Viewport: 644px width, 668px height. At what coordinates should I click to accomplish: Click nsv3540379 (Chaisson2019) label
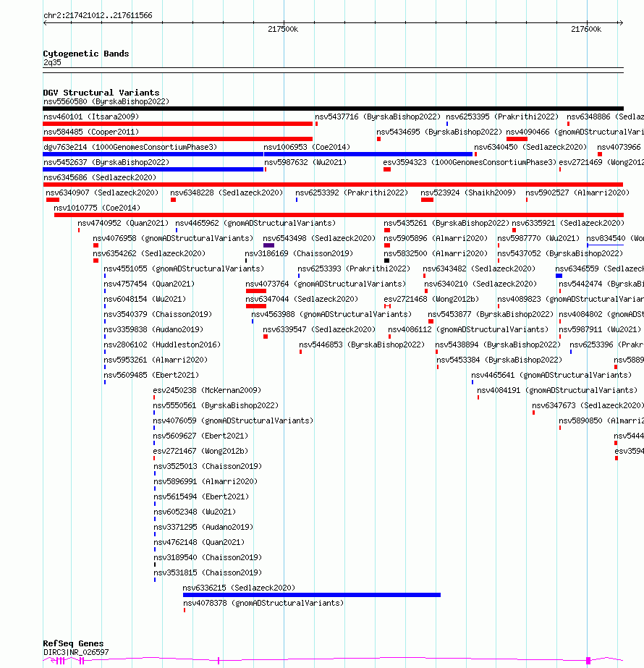tap(158, 314)
